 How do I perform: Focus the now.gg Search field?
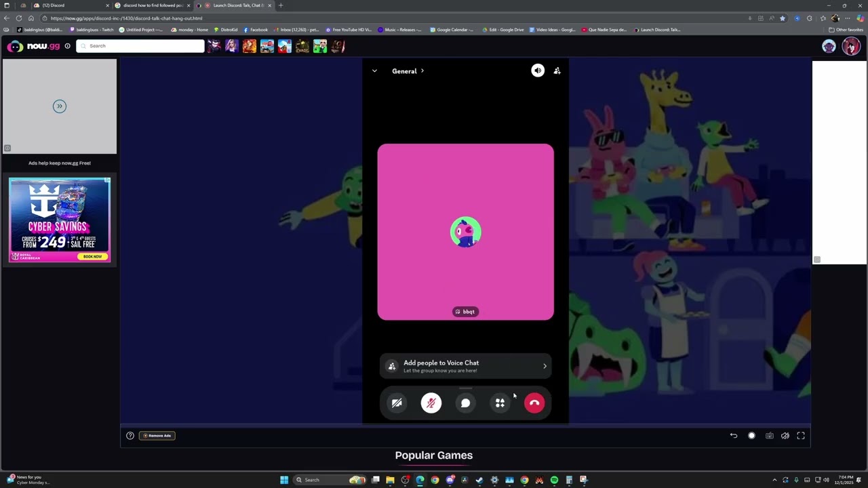(x=140, y=46)
